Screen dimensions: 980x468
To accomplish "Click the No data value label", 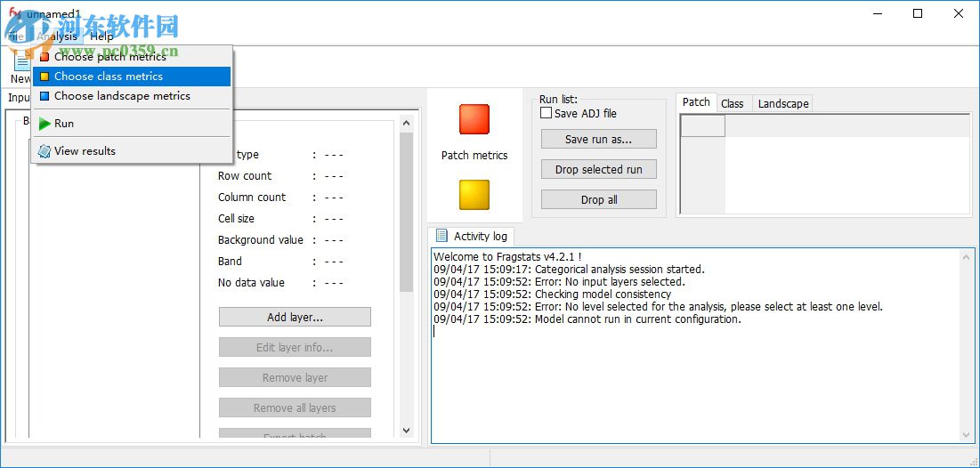I will (x=251, y=283).
